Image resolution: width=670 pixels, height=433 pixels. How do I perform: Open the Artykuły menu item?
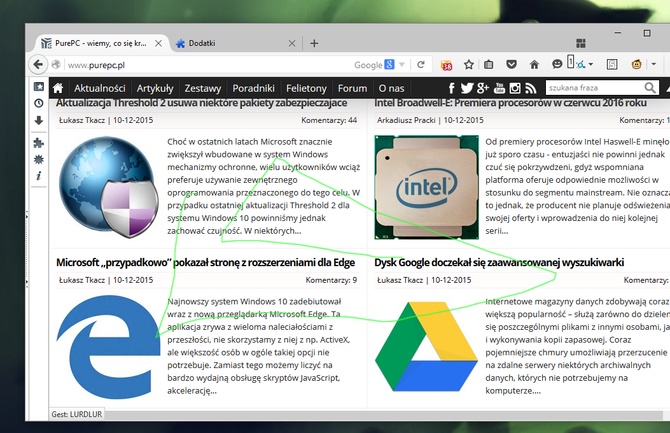(155, 88)
